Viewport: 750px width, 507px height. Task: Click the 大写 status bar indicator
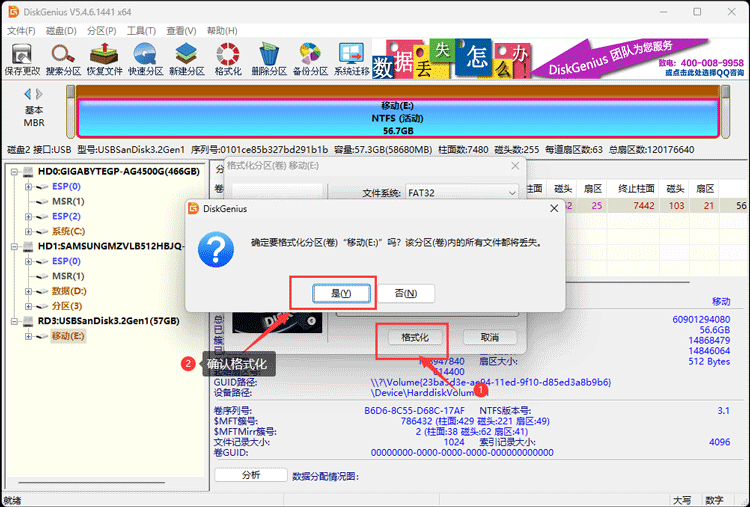click(682, 500)
